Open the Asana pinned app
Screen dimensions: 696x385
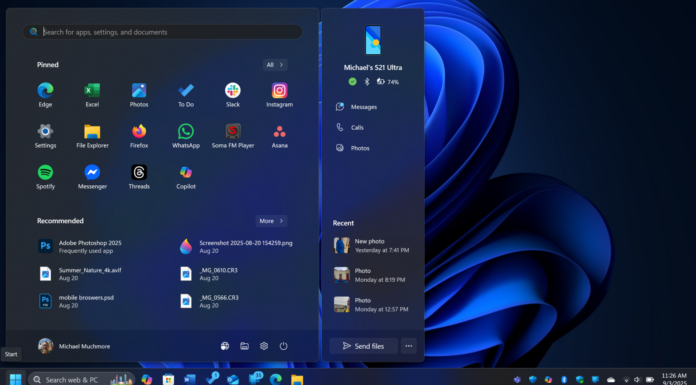pyautogui.click(x=279, y=135)
